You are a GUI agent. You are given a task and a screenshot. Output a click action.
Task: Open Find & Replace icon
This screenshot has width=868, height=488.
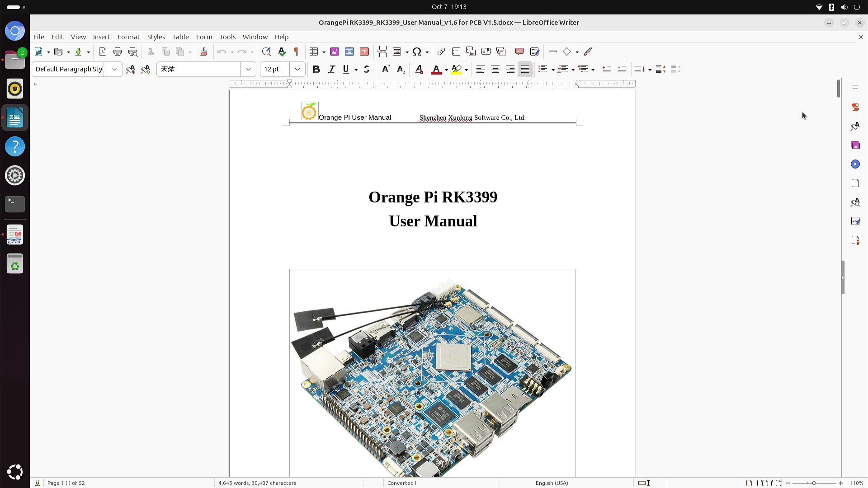tap(267, 52)
